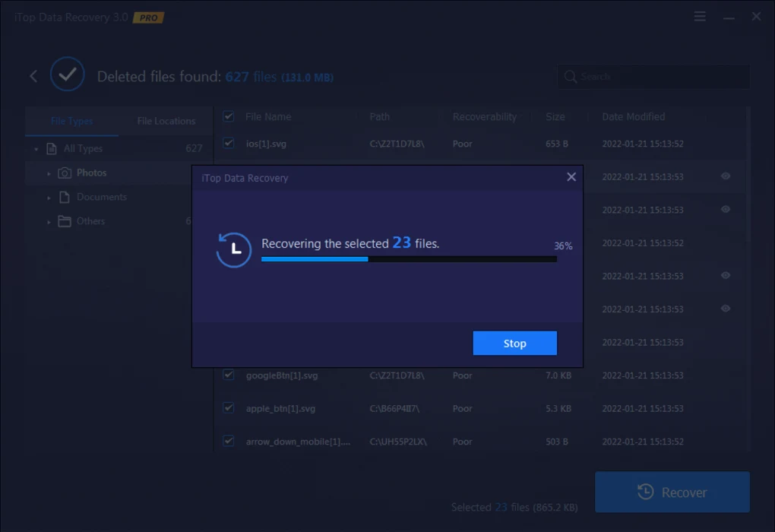Toggle the select-all File Name checkbox
The image size is (775, 532).
[228, 117]
